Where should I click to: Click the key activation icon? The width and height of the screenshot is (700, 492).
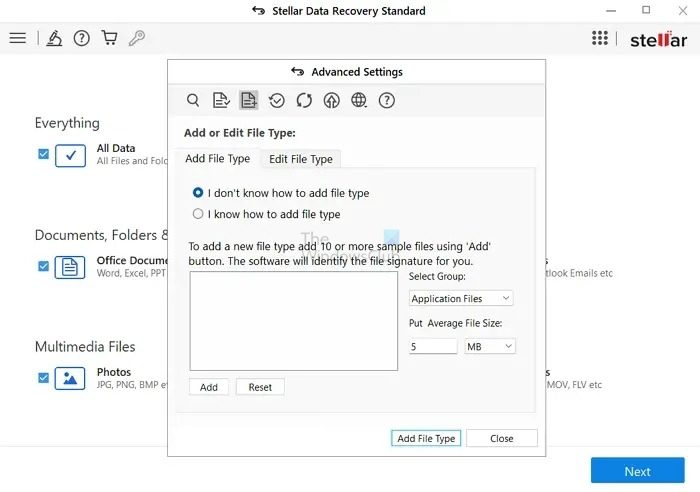click(137, 38)
